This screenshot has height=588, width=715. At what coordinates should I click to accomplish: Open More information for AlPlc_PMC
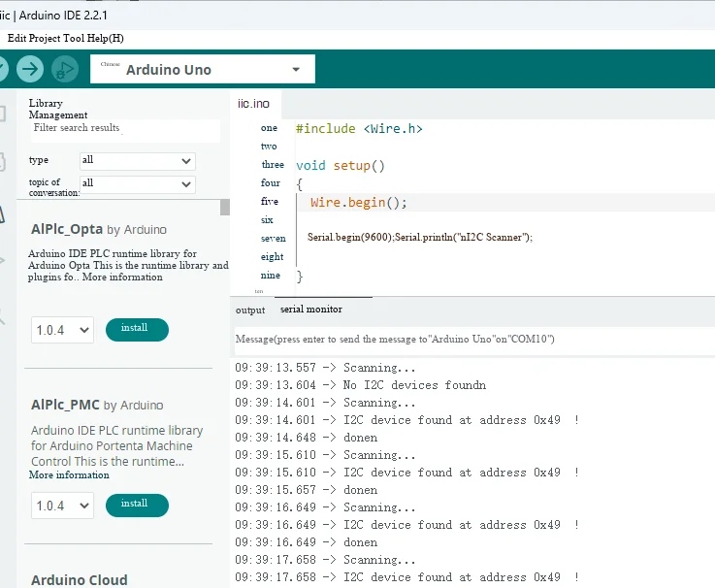point(69,474)
